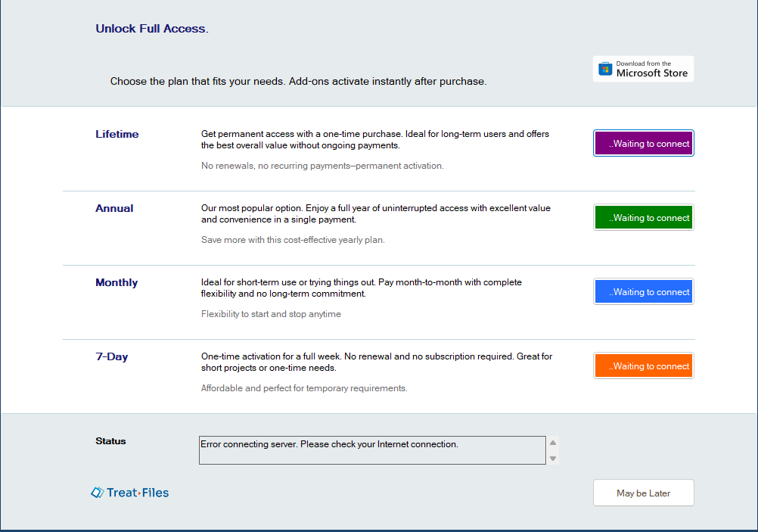The width and height of the screenshot is (758, 532).
Task: Click the Status box scroll up arrow
Action: tap(553, 443)
